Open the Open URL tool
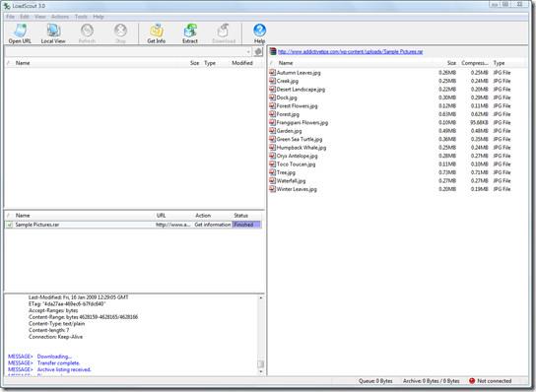This screenshot has width=536, height=392. point(20,33)
